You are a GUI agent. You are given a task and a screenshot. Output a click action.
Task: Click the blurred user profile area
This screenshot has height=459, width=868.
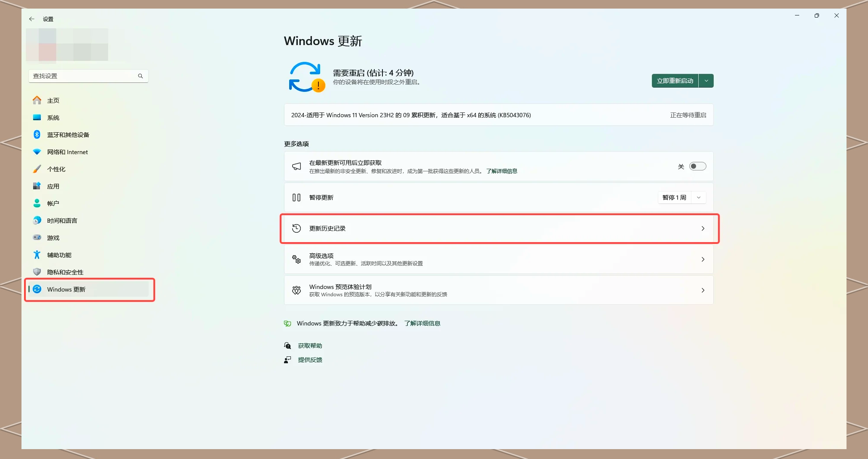67,45
